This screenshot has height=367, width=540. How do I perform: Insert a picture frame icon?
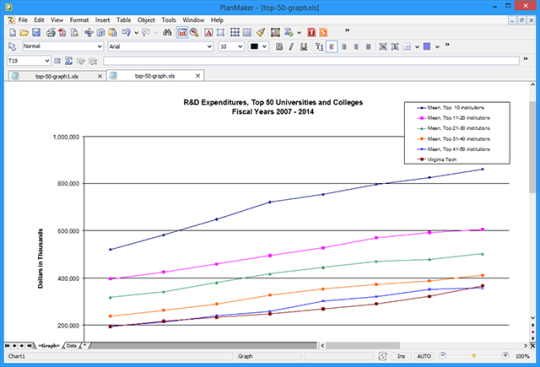point(220,32)
